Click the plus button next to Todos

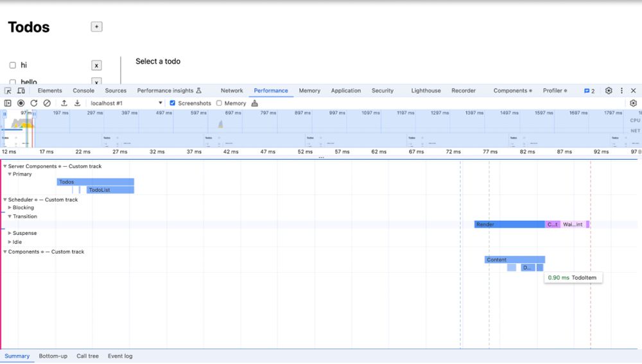pos(97,27)
